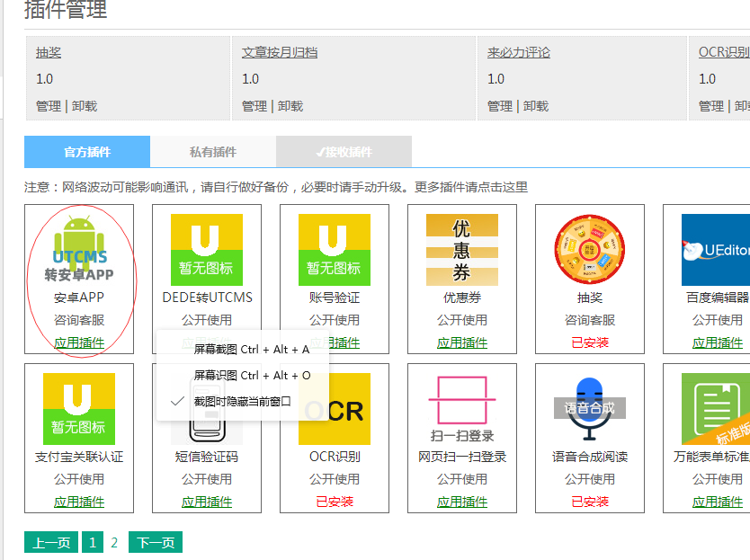Click the UEditor 百度编辑器 icon
This screenshot has height=560, width=750.
[x=716, y=249]
